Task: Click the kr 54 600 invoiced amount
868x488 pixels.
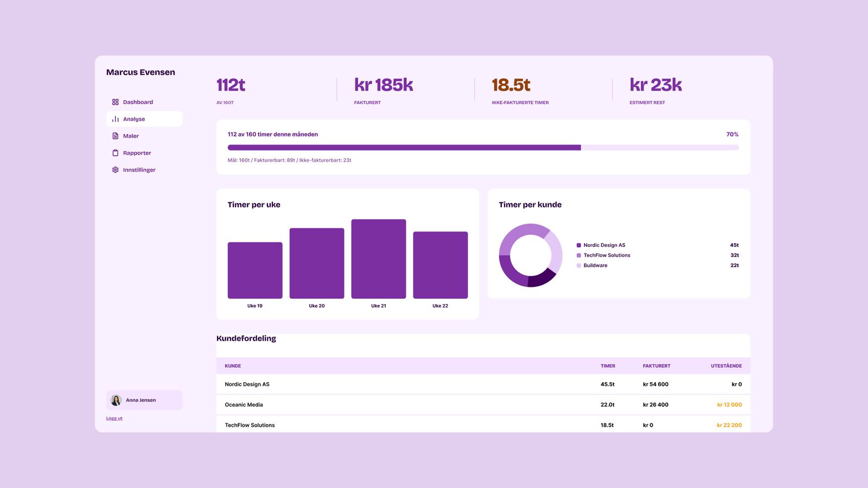Action: click(655, 384)
